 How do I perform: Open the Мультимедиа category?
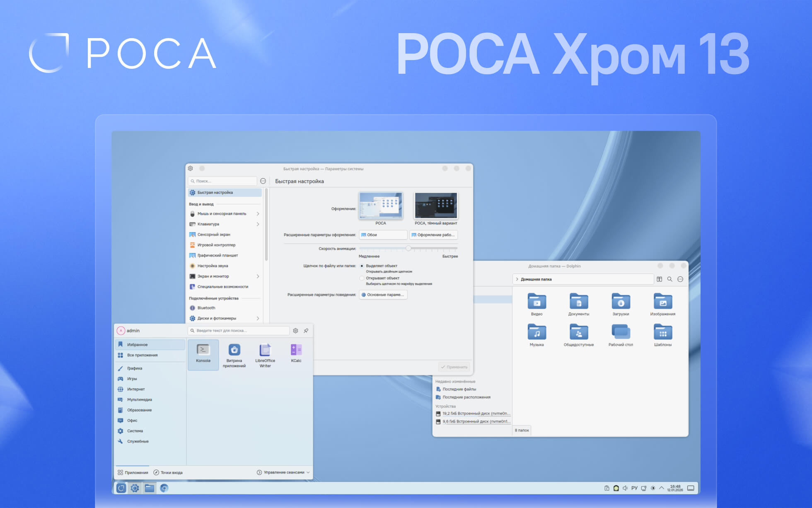tap(150, 399)
